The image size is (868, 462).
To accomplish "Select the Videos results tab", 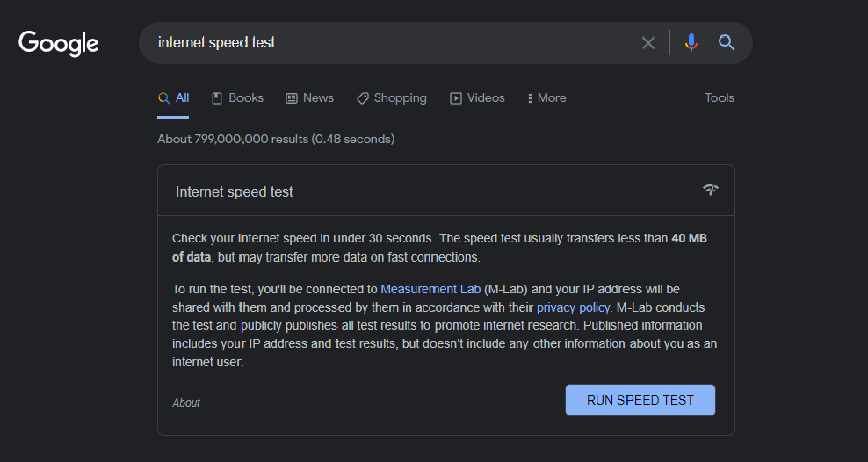I will coord(477,98).
